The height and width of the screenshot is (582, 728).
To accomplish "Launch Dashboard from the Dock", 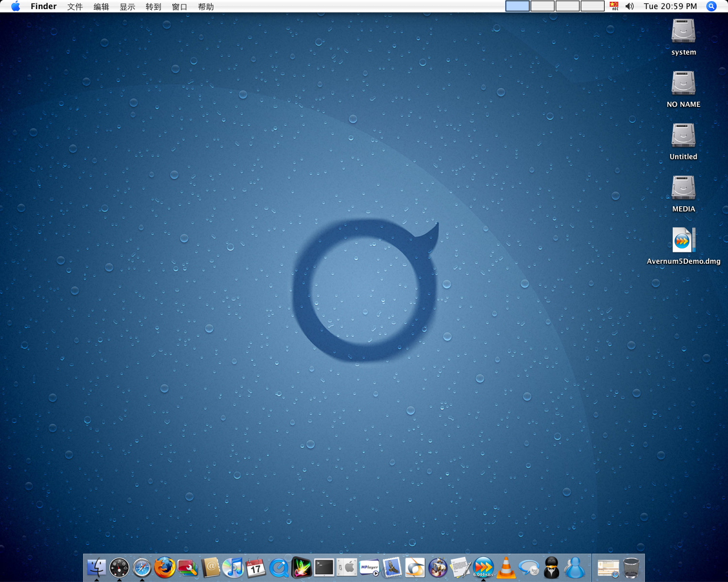I will 119,567.
